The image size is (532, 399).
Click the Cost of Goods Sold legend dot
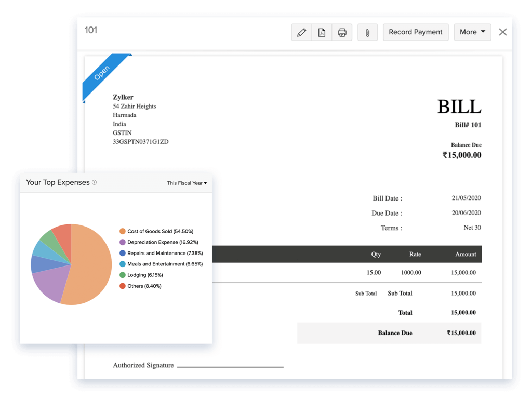(x=123, y=231)
